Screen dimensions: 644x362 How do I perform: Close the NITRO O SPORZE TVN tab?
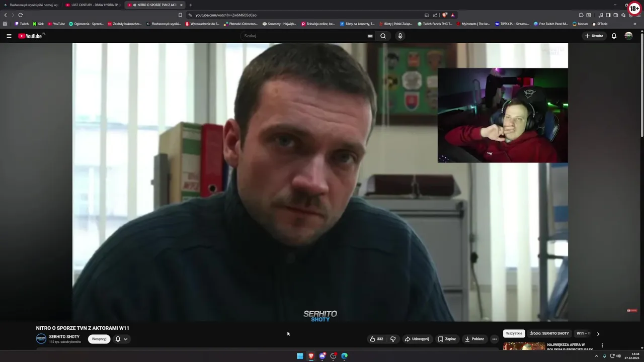click(181, 5)
